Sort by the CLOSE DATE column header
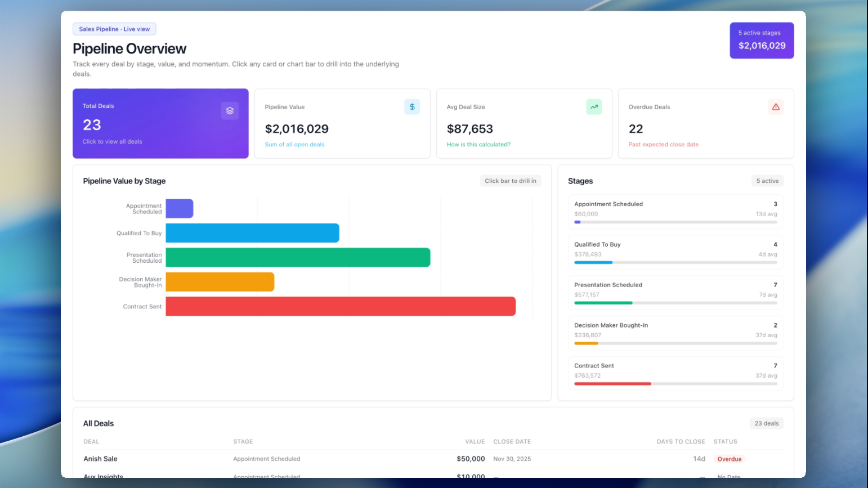 pyautogui.click(x=512, y=442)
